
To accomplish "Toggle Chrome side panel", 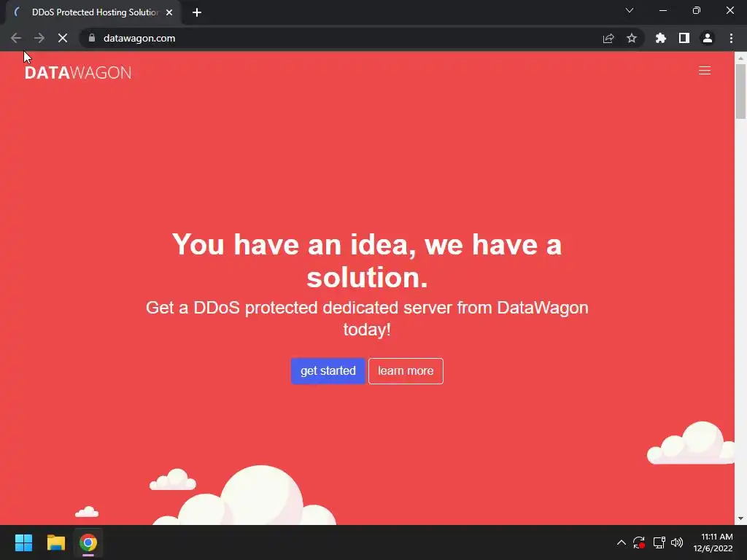I will coord(684,38).
